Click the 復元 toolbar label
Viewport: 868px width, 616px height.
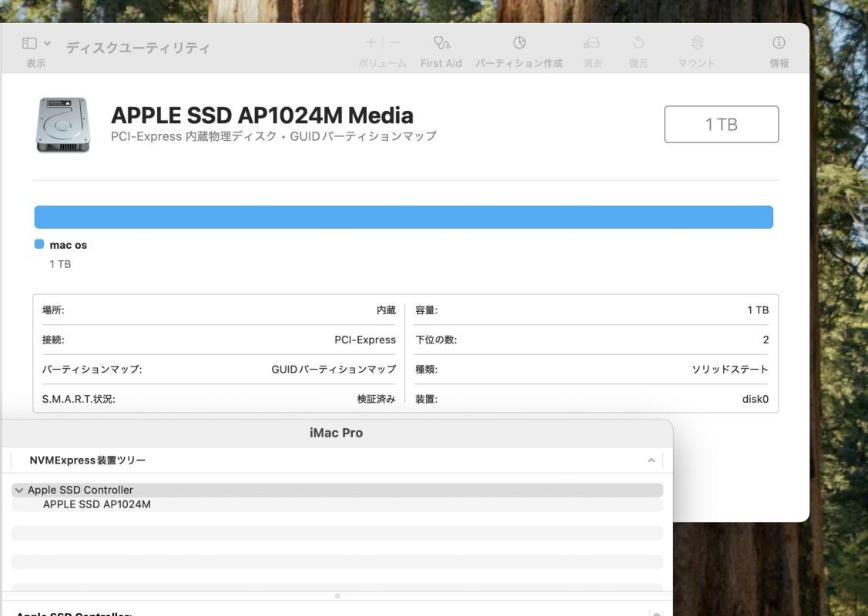[638, 63]
